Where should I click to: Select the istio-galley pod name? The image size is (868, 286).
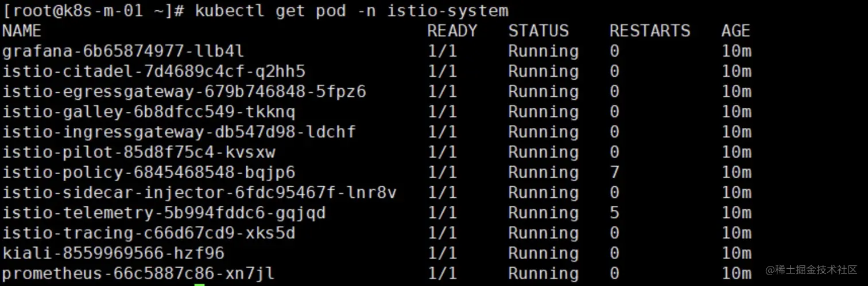click(x=149, y=112)
